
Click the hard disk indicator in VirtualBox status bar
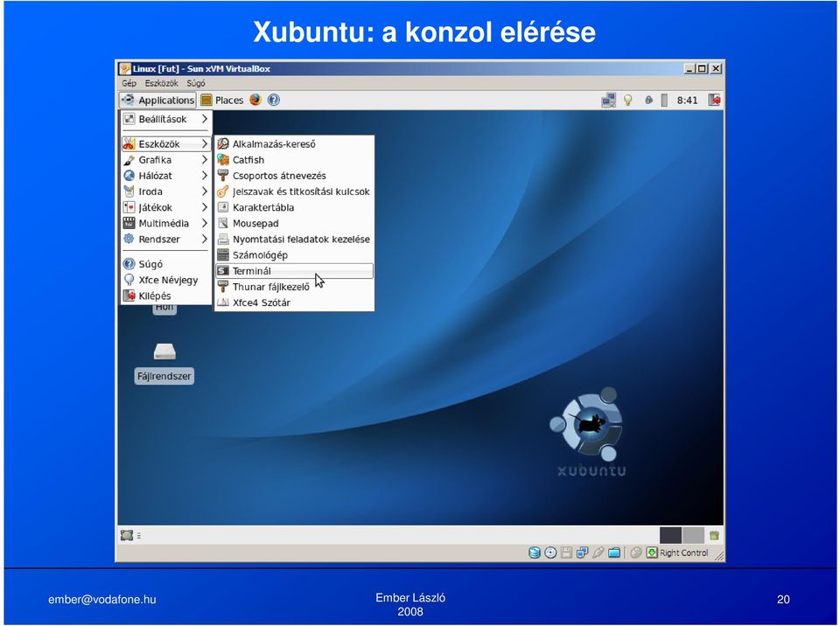pyautogui.click(x=534, y=553)
